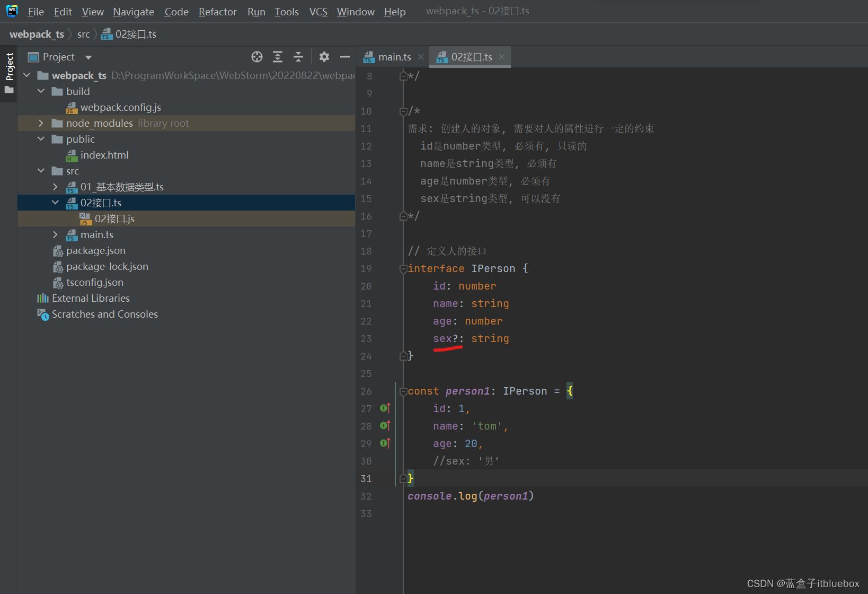Open Scratches and Consoles node
Viewport: 868px width, 594px height.
pyautogui.click(x=104, y=314)
